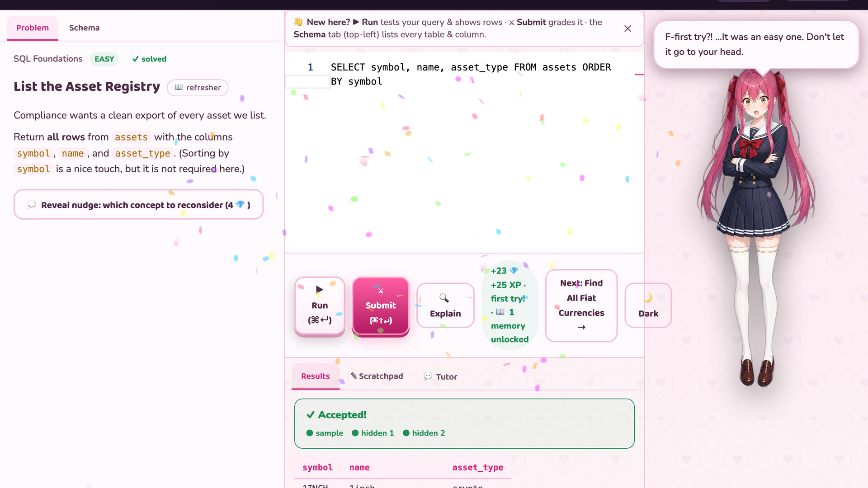Go to next problem Find All Fiat Currencies

coord(581,305)
